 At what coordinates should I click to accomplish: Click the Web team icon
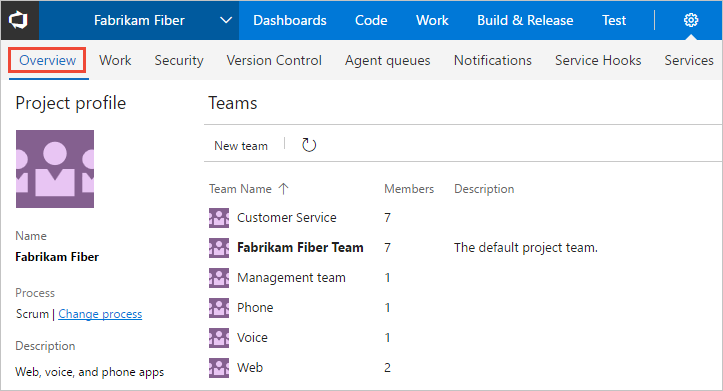click(219, 367)
